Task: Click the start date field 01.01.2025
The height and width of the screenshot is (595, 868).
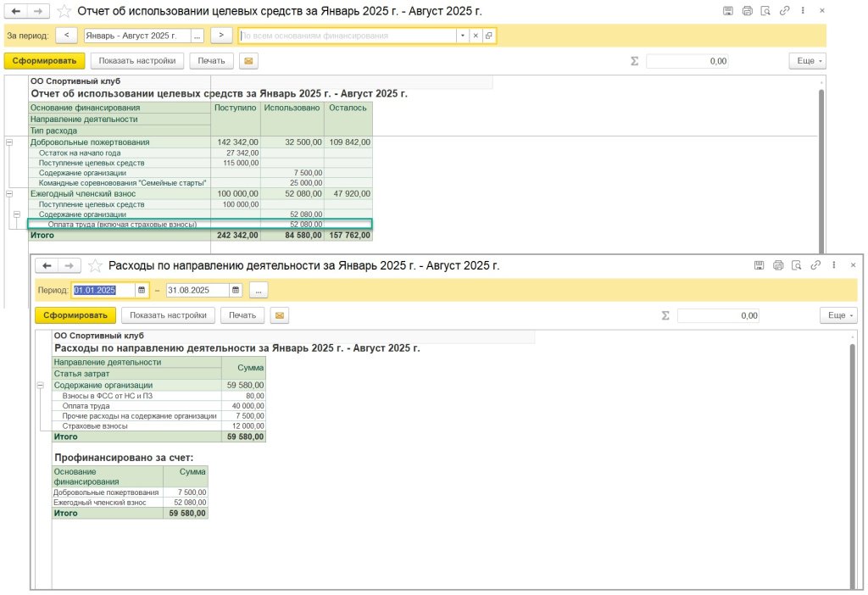Action: pos(103,290)
